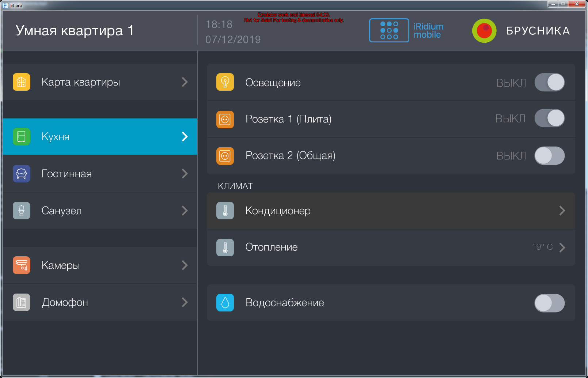Click the blue water drop icon
588x378 pixels.
pos(225,303)
